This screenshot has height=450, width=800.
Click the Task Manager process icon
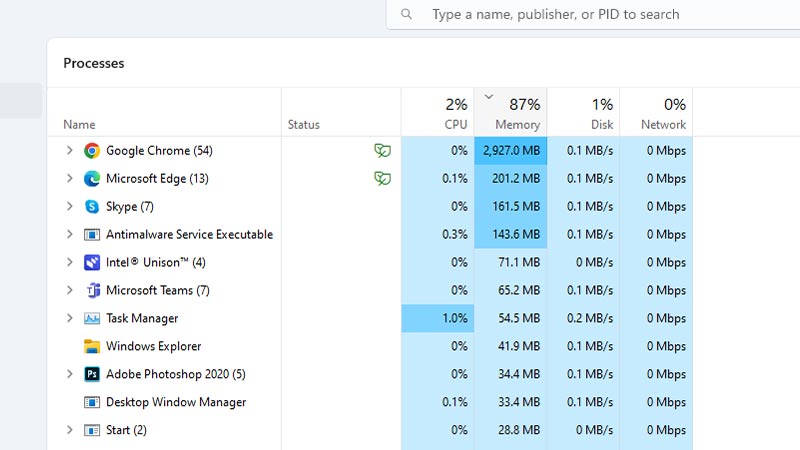tap(92, 318)
